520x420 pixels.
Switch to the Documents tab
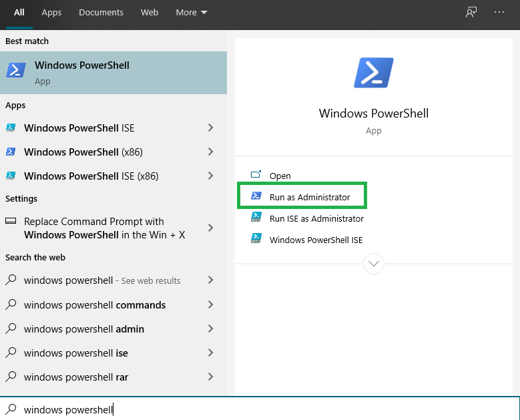click(x=101, y=13)
